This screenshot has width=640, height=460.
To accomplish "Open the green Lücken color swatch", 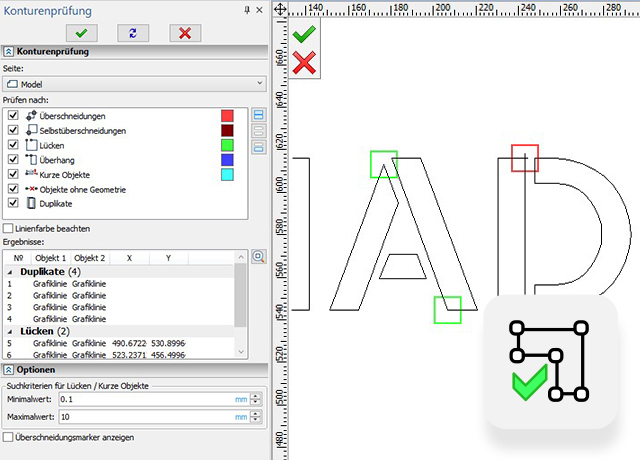I will click(x=227, y=145).
